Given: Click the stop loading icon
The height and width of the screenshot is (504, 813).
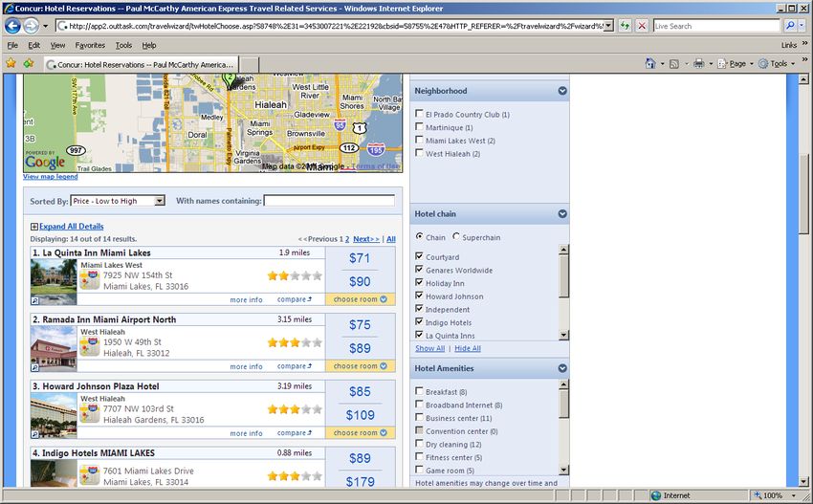Looking at the screenshot, I should pyautogui.click(x=642, y=26).
